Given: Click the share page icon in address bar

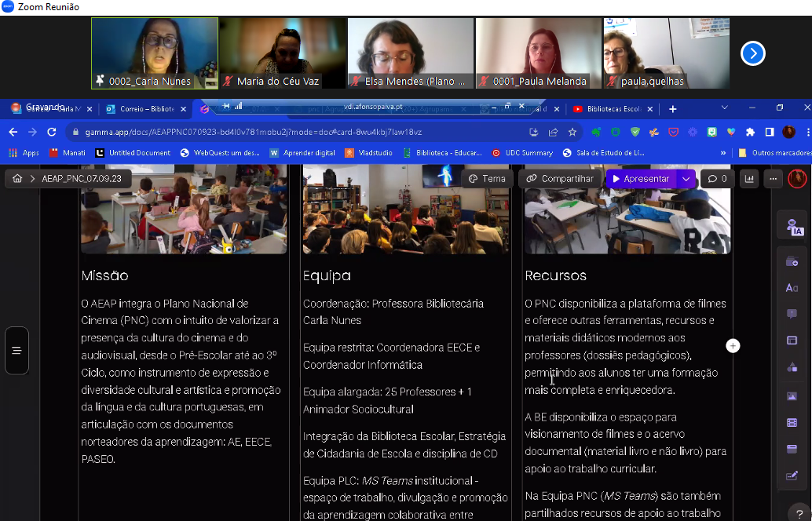Looking at the screenshot, I should click(553, 132).
